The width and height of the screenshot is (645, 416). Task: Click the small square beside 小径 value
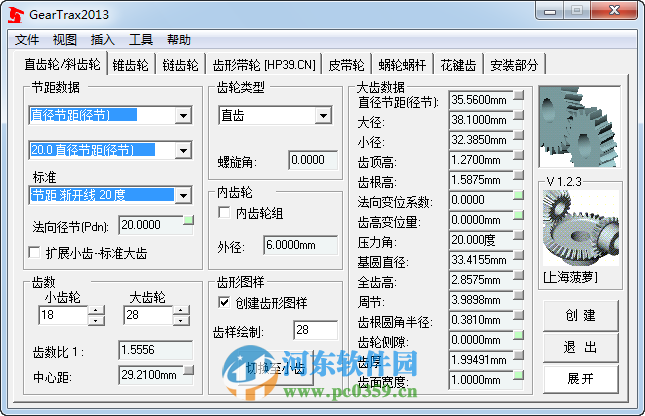click(x=519, y=135)
